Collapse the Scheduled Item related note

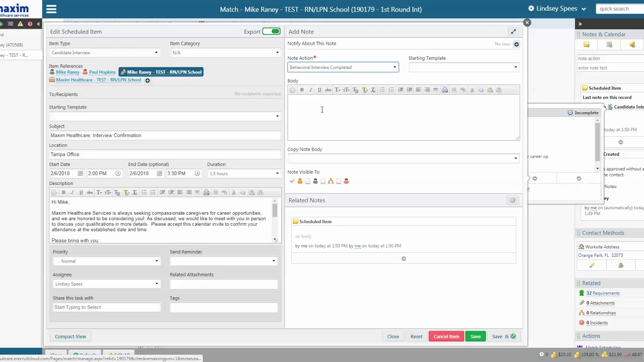tap(404, 259)
